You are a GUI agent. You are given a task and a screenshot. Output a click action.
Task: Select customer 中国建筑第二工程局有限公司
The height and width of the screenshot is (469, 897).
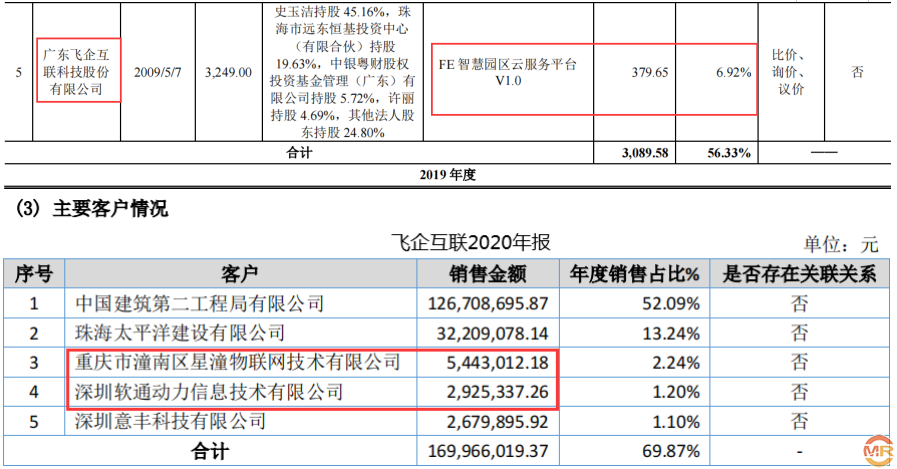[200, 303]
